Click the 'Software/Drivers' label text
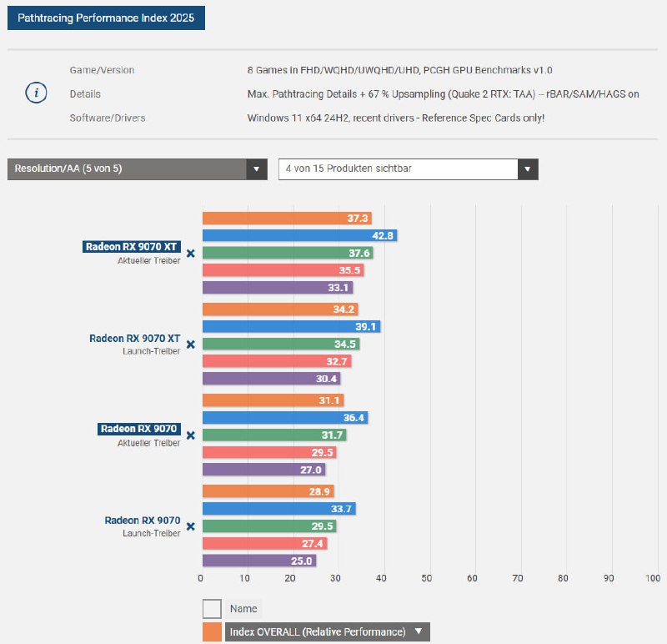The image size is (667, 644). tap(108, 118)
